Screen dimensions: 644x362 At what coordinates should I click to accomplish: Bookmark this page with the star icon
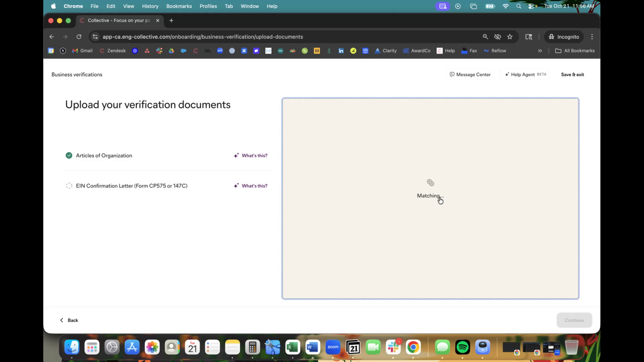click(510, 37)
